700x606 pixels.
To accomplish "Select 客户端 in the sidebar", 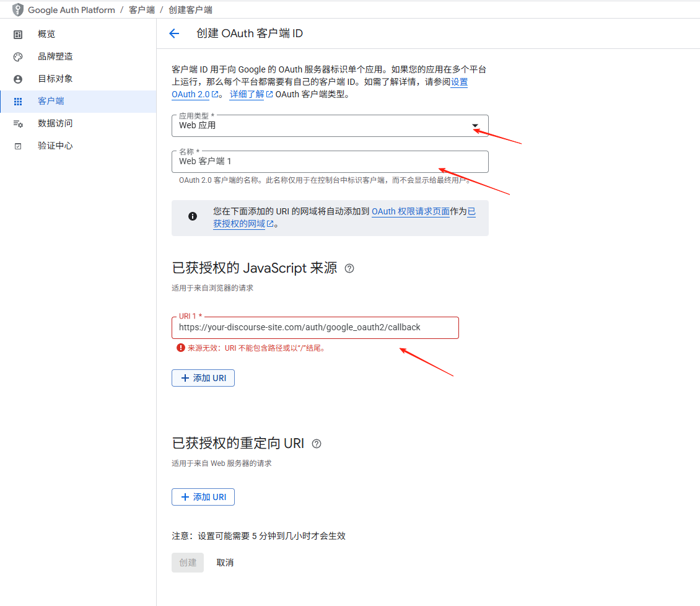I will pos(78,102).
